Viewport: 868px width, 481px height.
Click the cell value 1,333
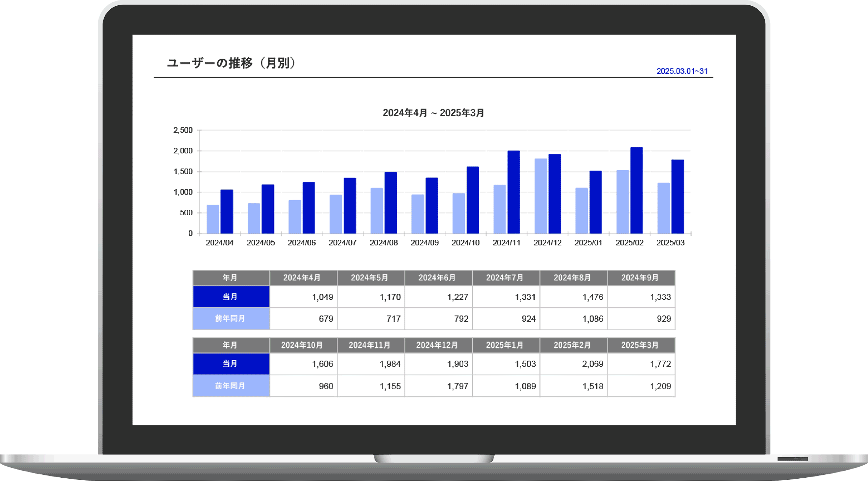pos(660,297)
